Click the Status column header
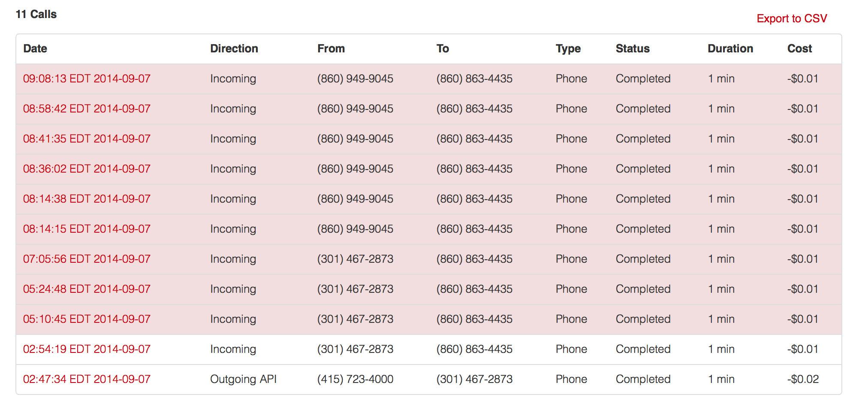Image resolution: width=868 pixels, height=413 pixels. [633, 49]
